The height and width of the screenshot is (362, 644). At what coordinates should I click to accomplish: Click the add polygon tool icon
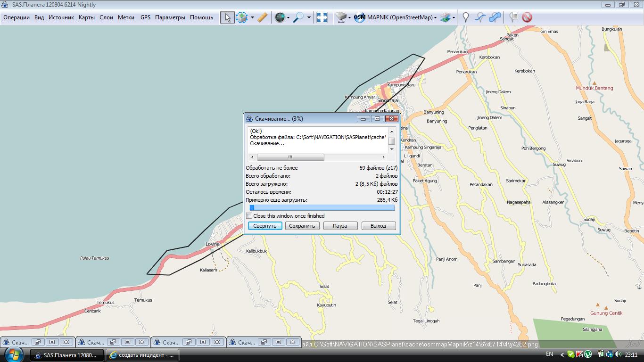click(x=495, y=17)
